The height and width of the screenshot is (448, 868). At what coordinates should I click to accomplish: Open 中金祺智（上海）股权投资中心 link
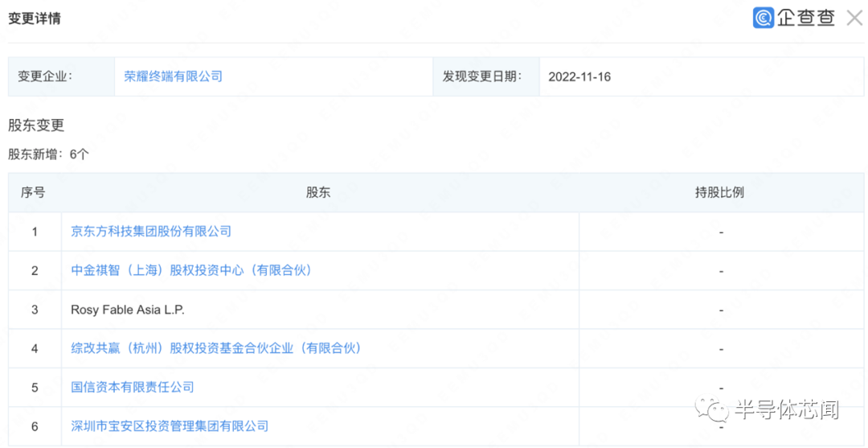(x=191, y=270)
